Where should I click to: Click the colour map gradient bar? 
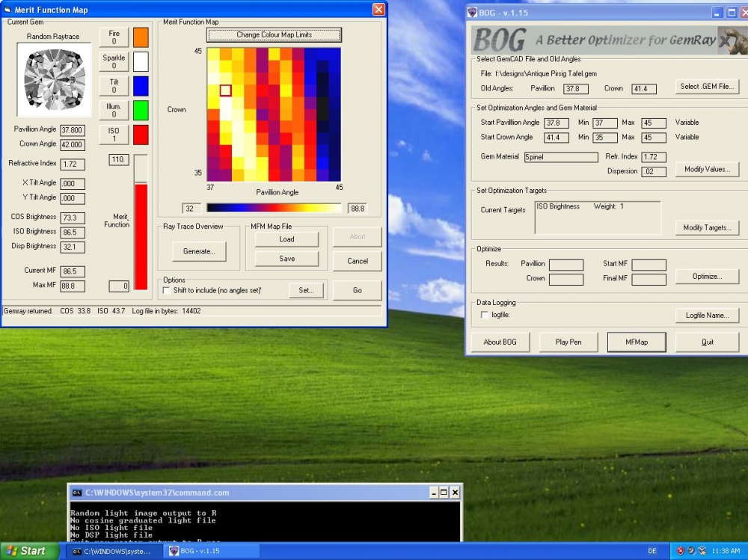point(275,208)
